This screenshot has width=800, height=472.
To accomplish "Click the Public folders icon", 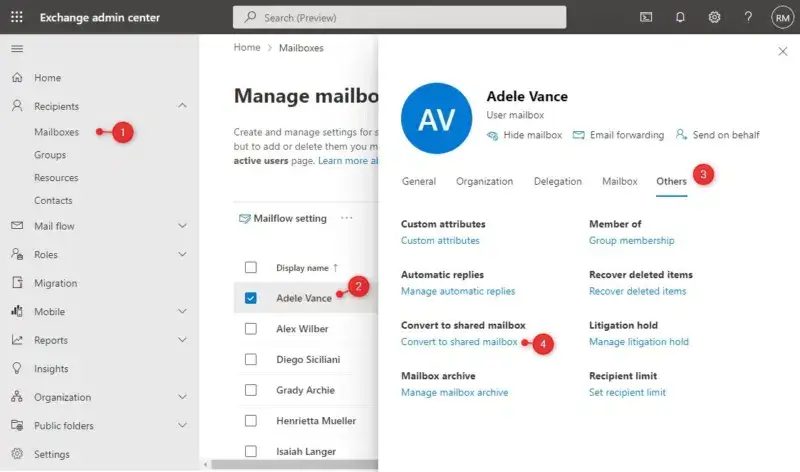I will [17, 425].
